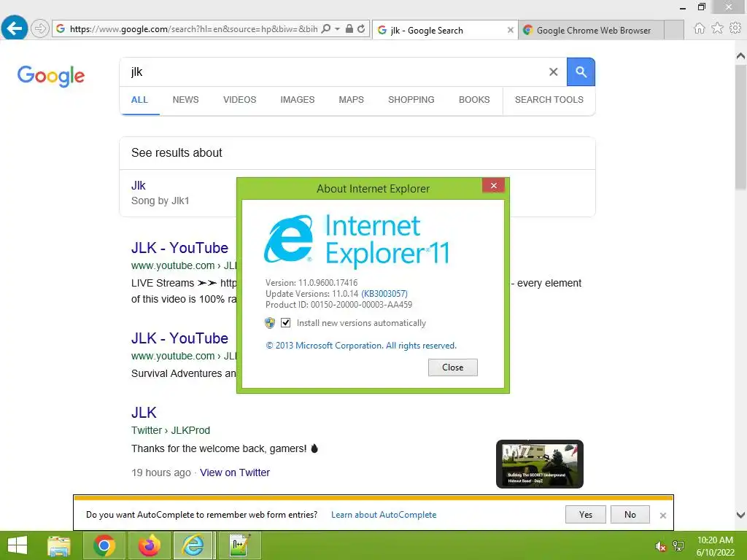Screen dimensions: 747x560
Task: Select the 'jlk - Google Search' tab
Action: 445,30
